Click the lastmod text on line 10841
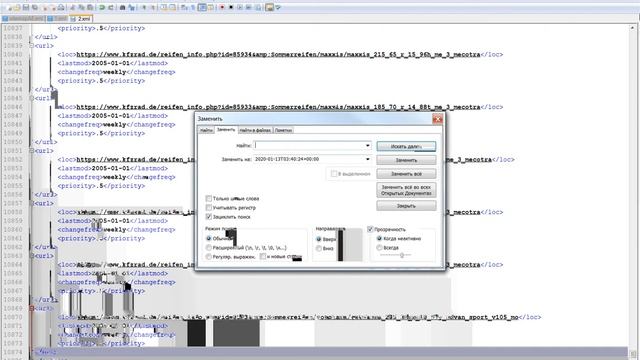This screenshot has height=360, width=640. (x=113, y=63)
